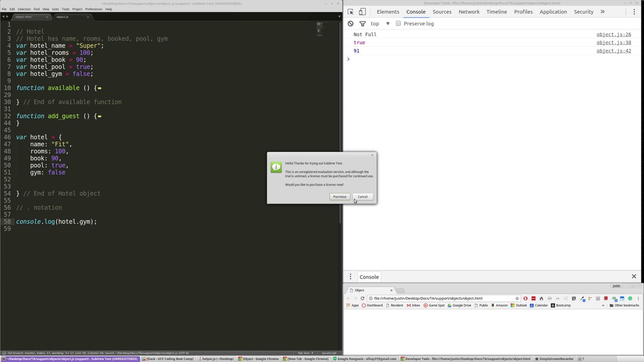Image resolution: width=644 pixels, height=362 pixels.
Task: Open the tab list dropdown arrow in Sublime
Action: (x=339, y=17)
